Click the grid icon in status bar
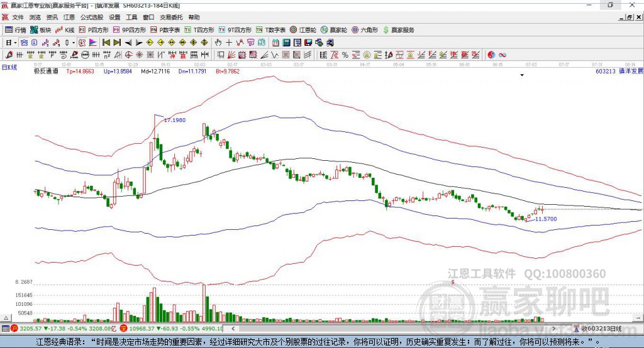The image size is (644, 348). pyautogui.click(x=5, y=329)
